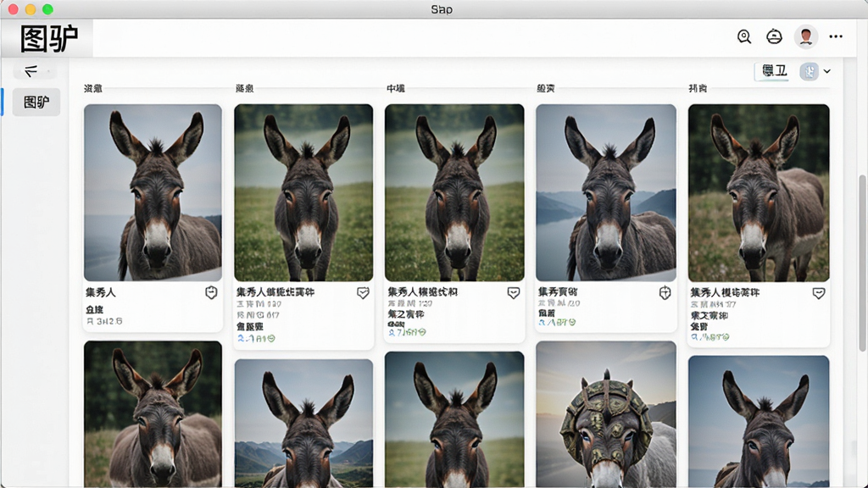This screenshot has height=488, width=868.
Task: Select the 图驴 item in the sidebar
Action: 36,102
